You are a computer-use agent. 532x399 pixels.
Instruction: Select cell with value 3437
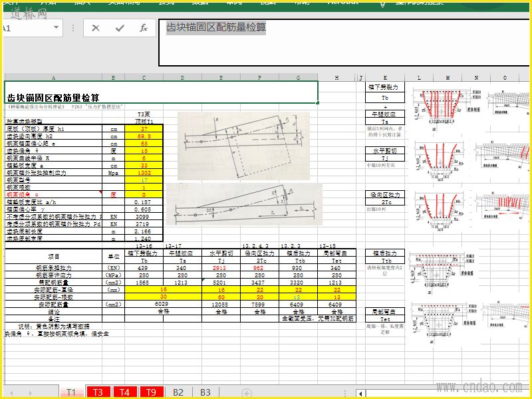(259, 282)
